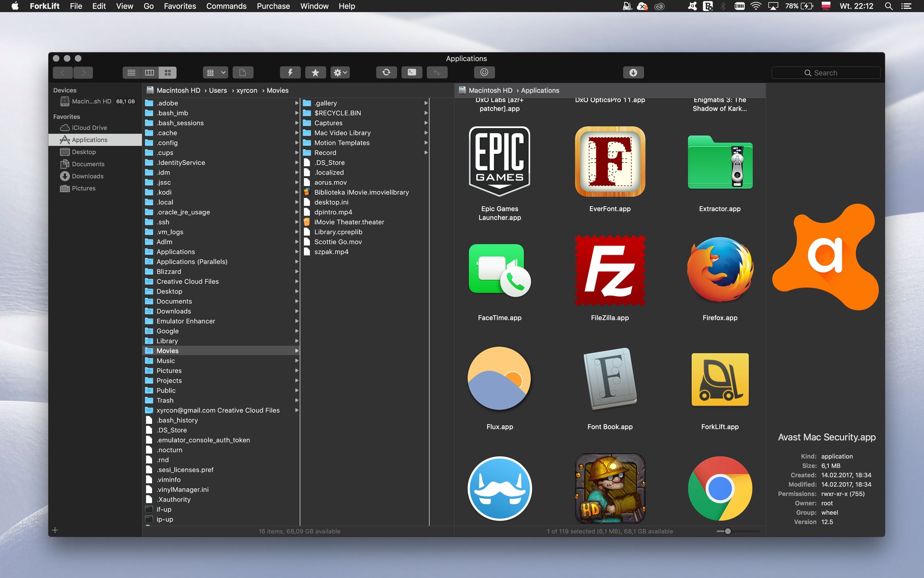This screenshot has width=924, height=578.
Task: Select Downloads in the Favorites sidebar
Action: [87, 176]
